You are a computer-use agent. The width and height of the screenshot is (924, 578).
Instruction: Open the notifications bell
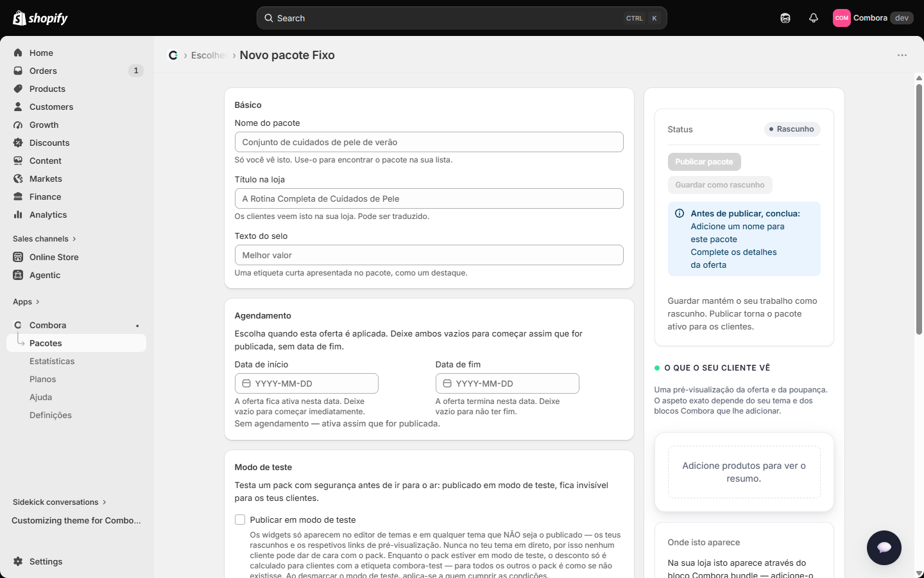[814, 18]
